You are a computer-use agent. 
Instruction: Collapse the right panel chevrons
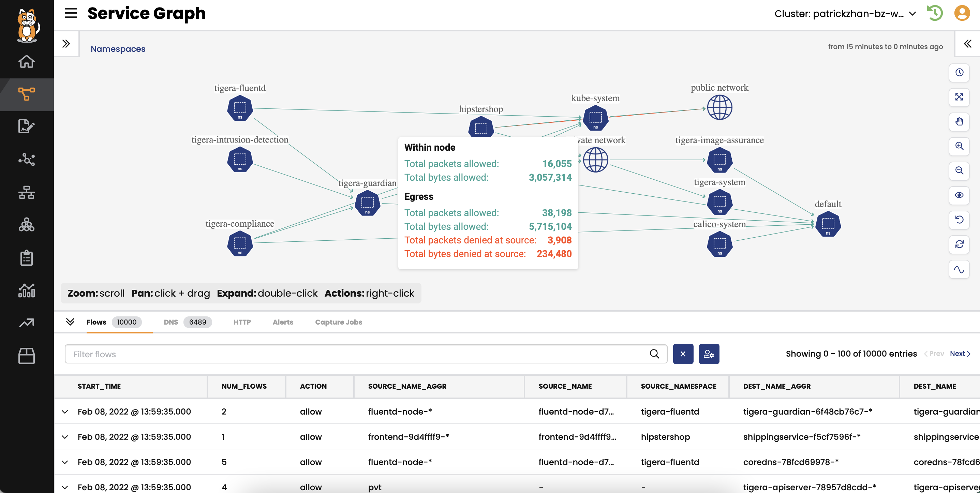[x=967, y=44]
